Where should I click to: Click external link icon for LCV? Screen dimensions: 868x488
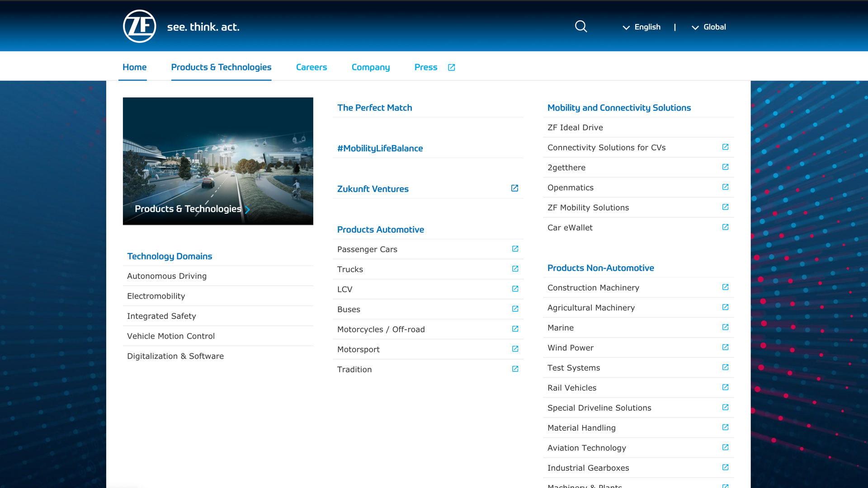(515, 289)
